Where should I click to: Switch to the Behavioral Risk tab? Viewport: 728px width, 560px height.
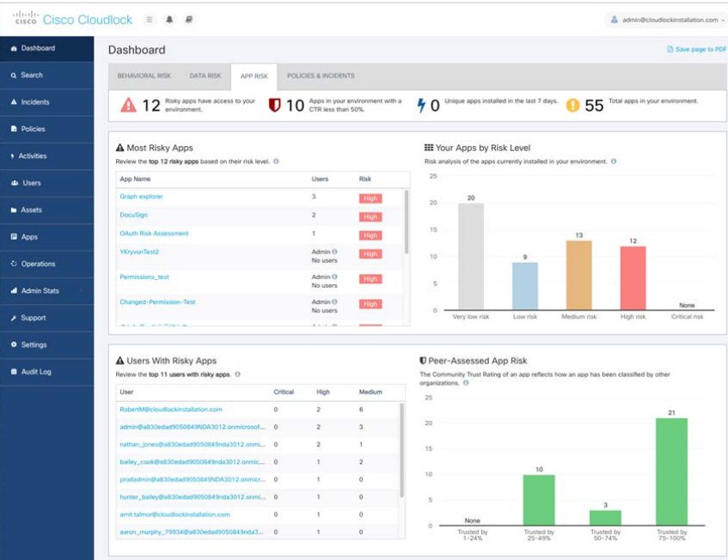coord(144,76)
